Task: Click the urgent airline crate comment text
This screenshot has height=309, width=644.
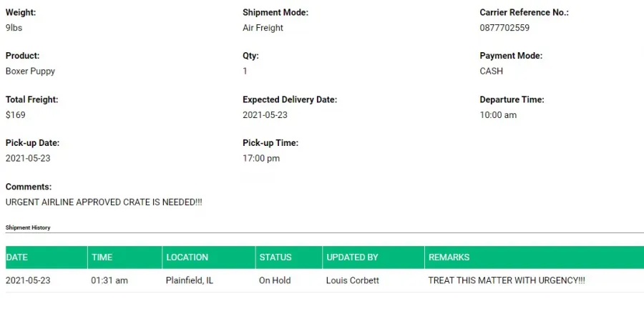Action: point(104,202)
